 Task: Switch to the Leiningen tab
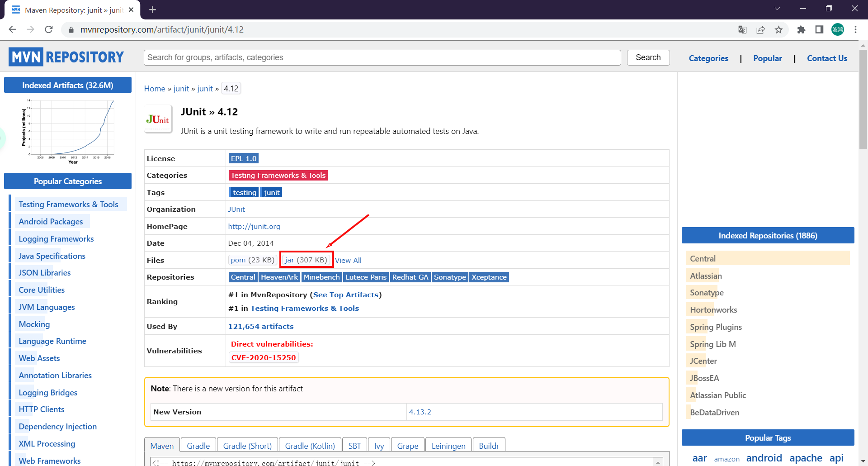pos(448,446)
